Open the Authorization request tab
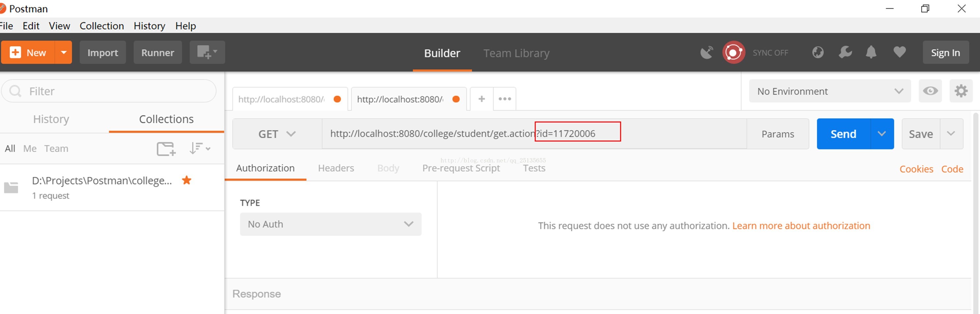Screen dimensions: 980x314 [x=265, y=168]
